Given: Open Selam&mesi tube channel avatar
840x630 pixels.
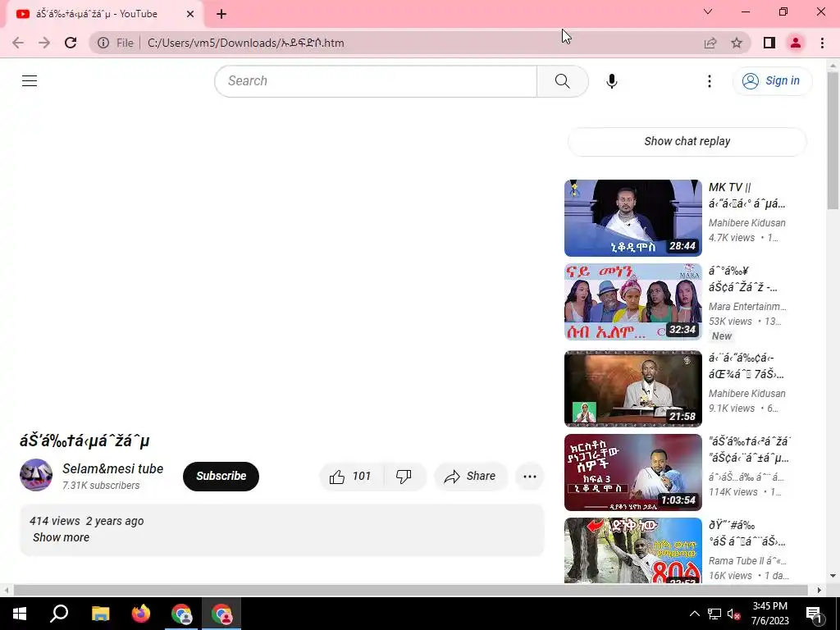Looking at the screenshot, I should (36, 475).
